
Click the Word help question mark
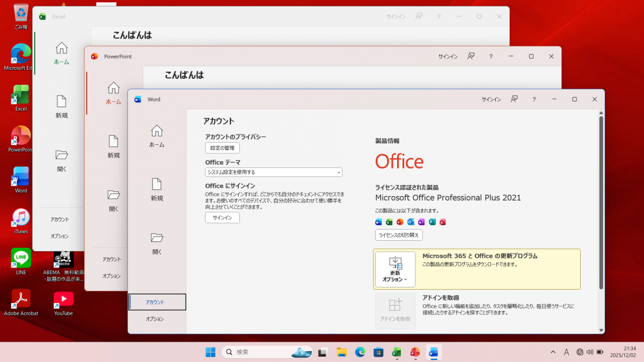534,99
